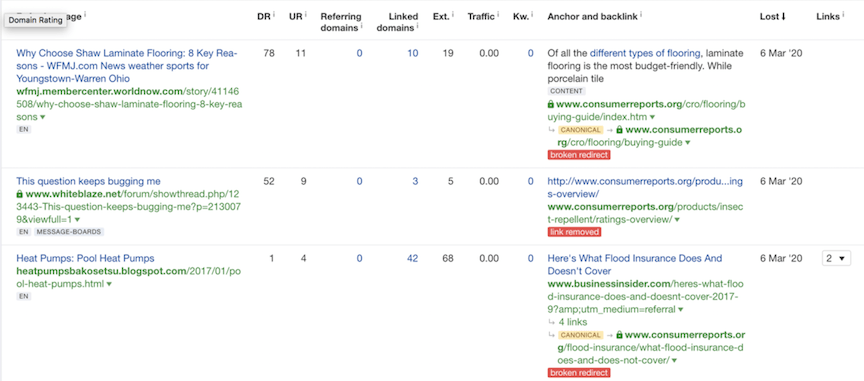This screenshot has height=381, width=864.
Task: Click the UR column info icon
Action: pos(306,15)
